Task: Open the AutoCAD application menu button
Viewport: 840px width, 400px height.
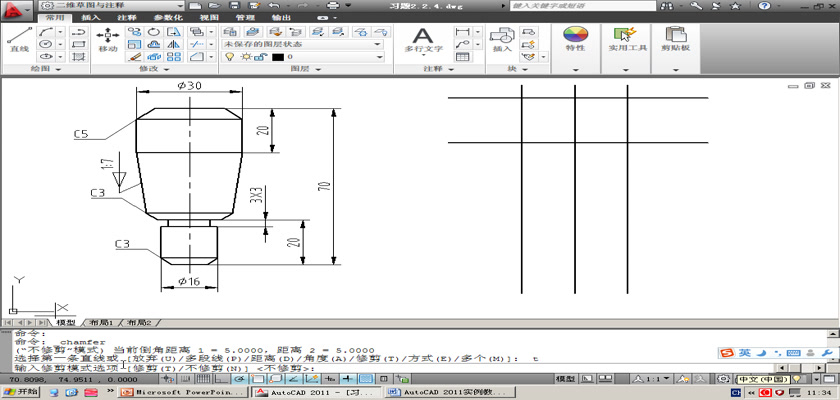Action: pyautogui.click(x=18, y=10)
